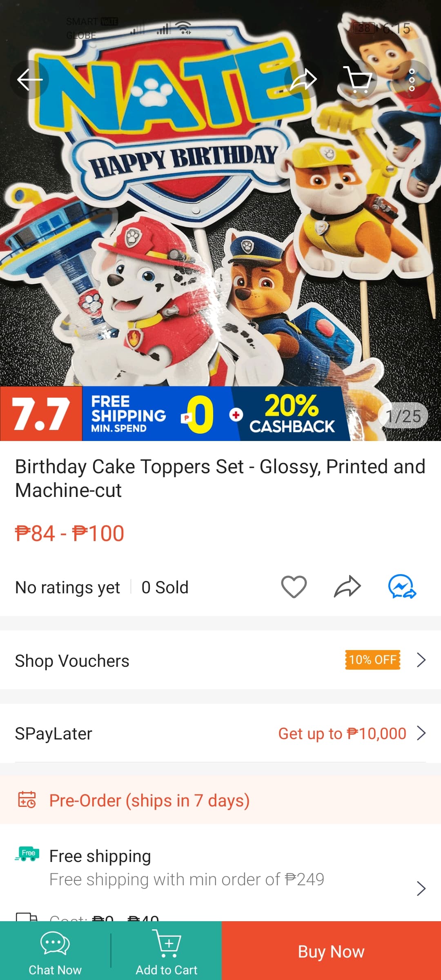Open the shopping cart icon

(358, 79)
